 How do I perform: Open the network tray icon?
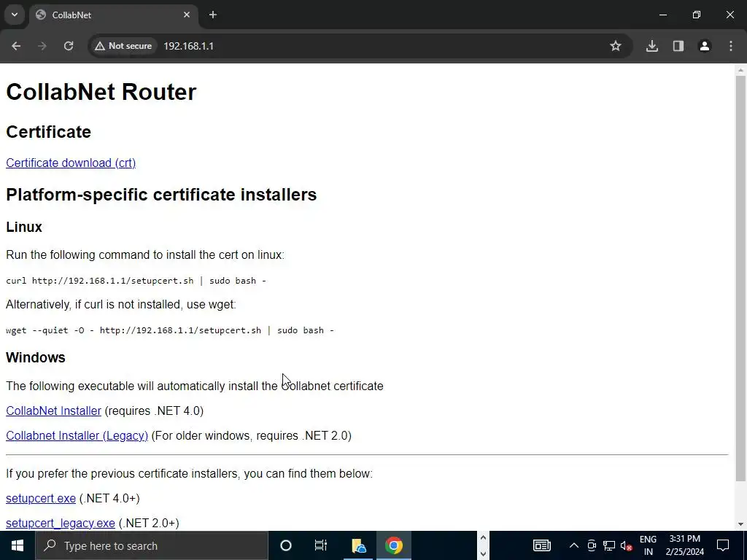click(x=609, y=545)
